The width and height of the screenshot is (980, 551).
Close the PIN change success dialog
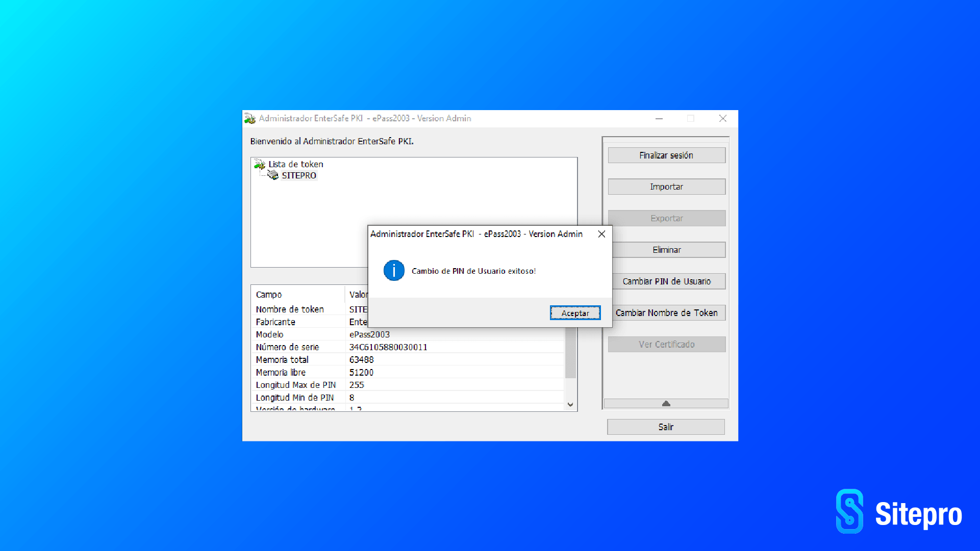(602, 234)
